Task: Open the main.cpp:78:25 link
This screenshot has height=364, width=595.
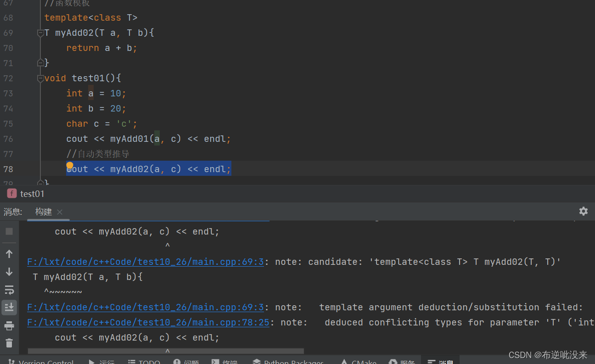Action: tap(148, 322)
